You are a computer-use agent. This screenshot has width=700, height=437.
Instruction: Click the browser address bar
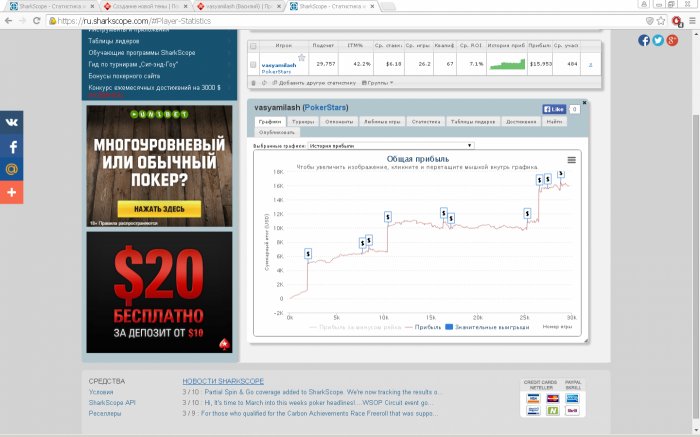(x=344, y=21)
